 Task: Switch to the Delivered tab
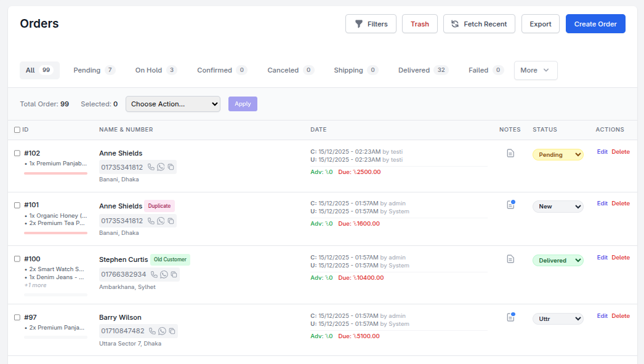423,70
